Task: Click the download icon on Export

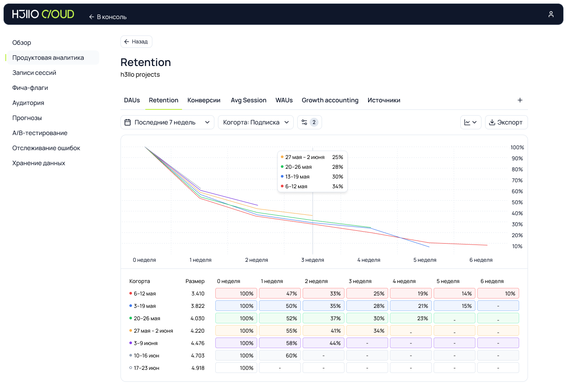Action: click(492, 122)
